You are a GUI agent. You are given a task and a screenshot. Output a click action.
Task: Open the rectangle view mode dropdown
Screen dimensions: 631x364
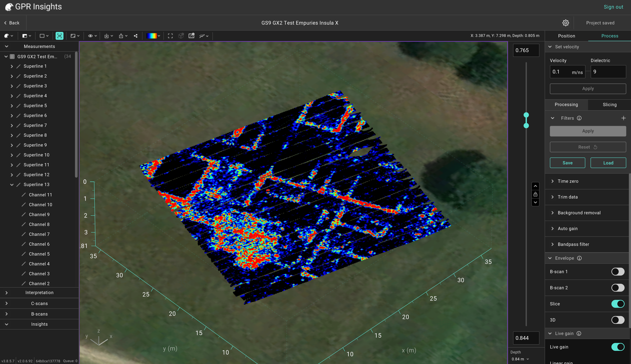click(x=44, y=36)
